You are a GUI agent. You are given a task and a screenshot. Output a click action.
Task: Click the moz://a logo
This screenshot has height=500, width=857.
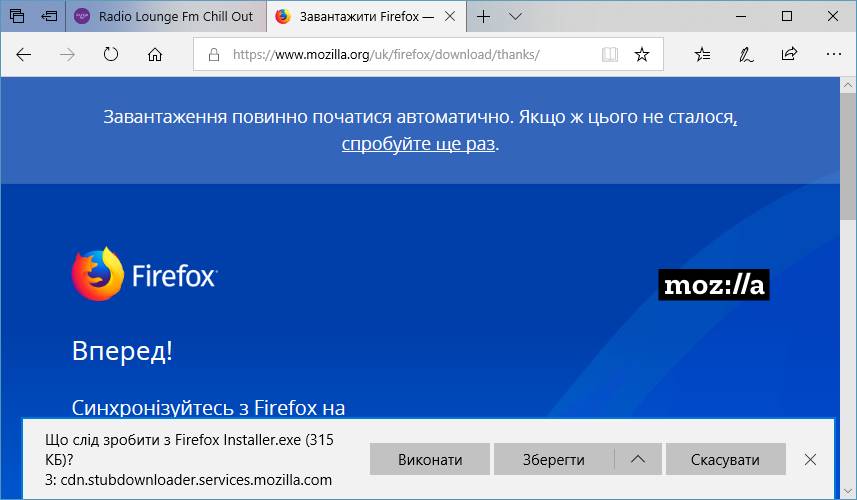click(x=714, y=285)
